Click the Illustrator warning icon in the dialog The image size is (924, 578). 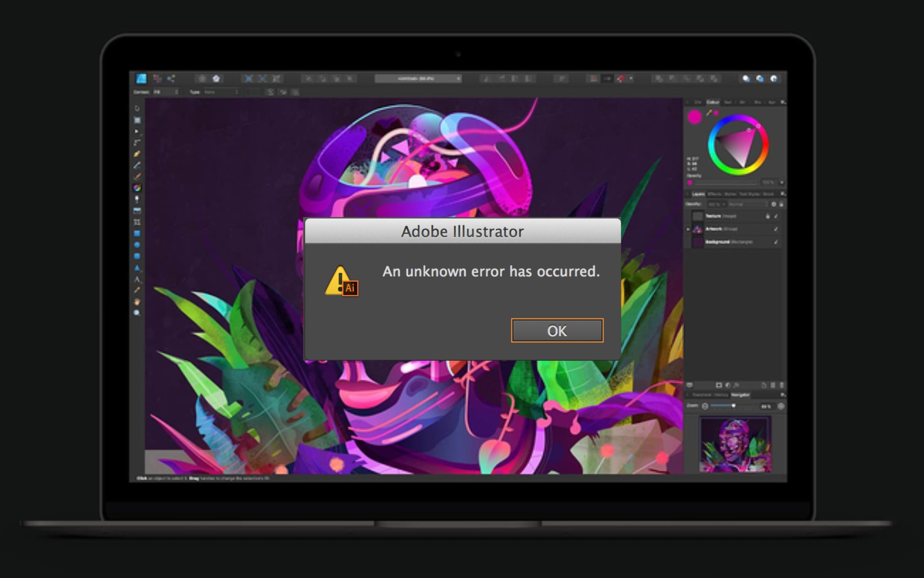341,281
